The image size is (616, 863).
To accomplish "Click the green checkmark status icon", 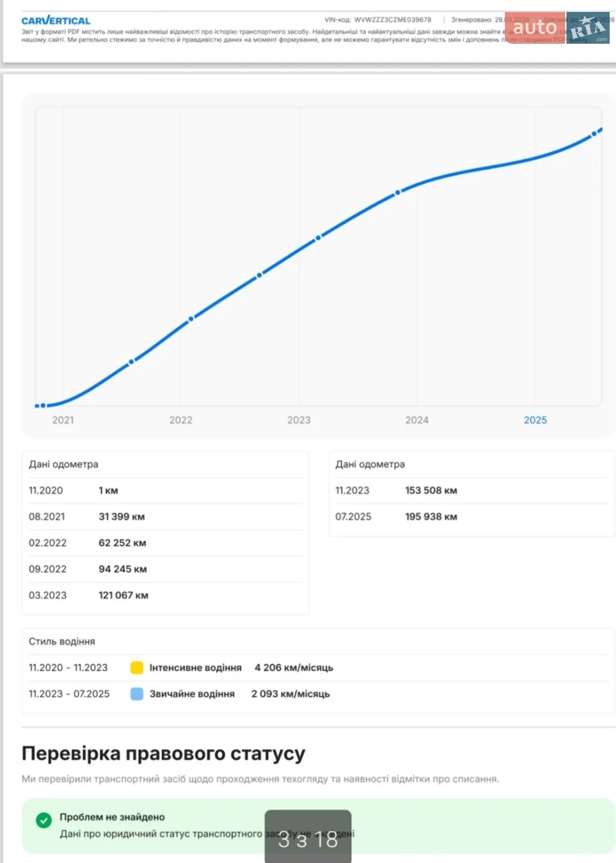I will click(44, 820).
